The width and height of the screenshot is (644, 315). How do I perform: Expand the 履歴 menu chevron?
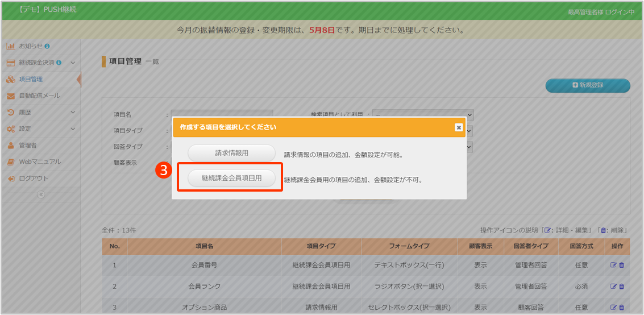click(x=73, y=112)
